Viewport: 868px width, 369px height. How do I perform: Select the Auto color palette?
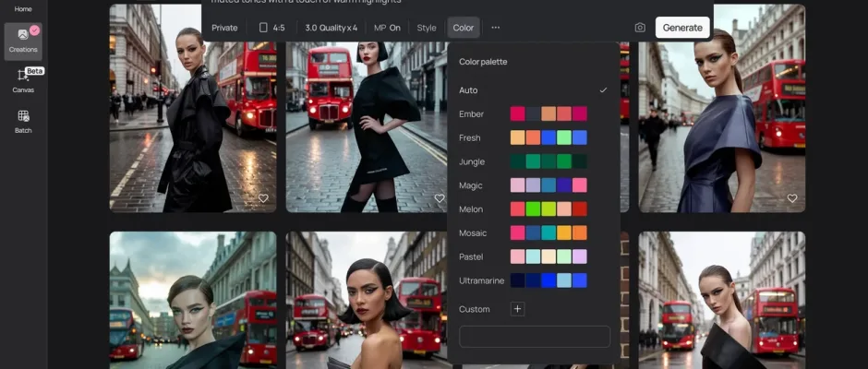(534, 90)
